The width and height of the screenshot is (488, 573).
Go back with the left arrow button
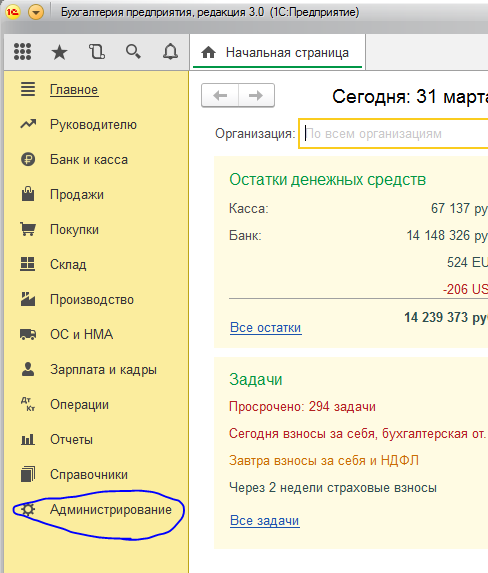click(x=220, y=95)
